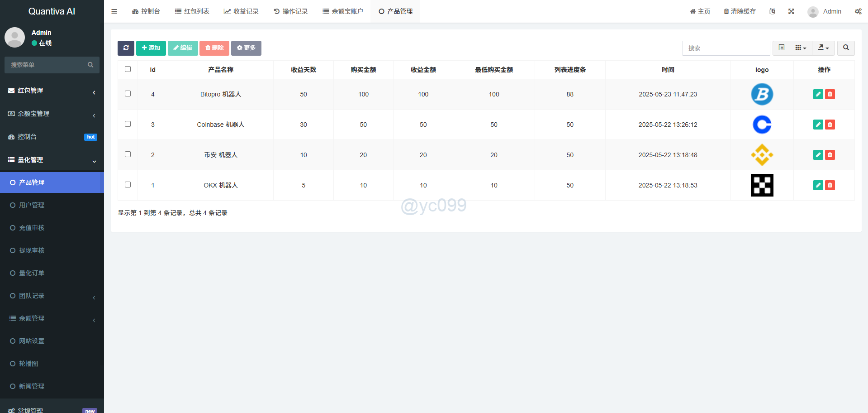Open the columns dropdown in table toolbar
Screen dimensions: 868x413
click(x=801, y=48)
